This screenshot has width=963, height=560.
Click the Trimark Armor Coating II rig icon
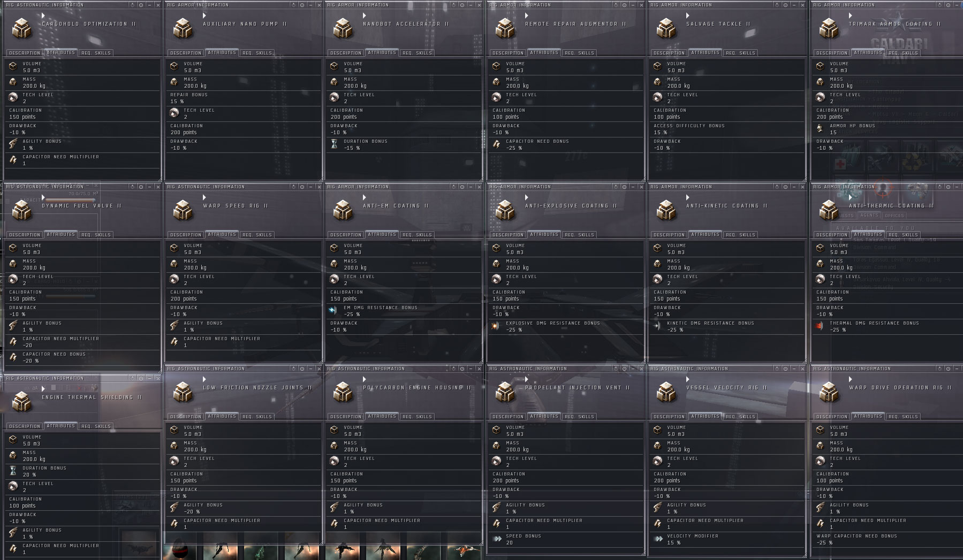pyautogui.click(x=829, y=28)
